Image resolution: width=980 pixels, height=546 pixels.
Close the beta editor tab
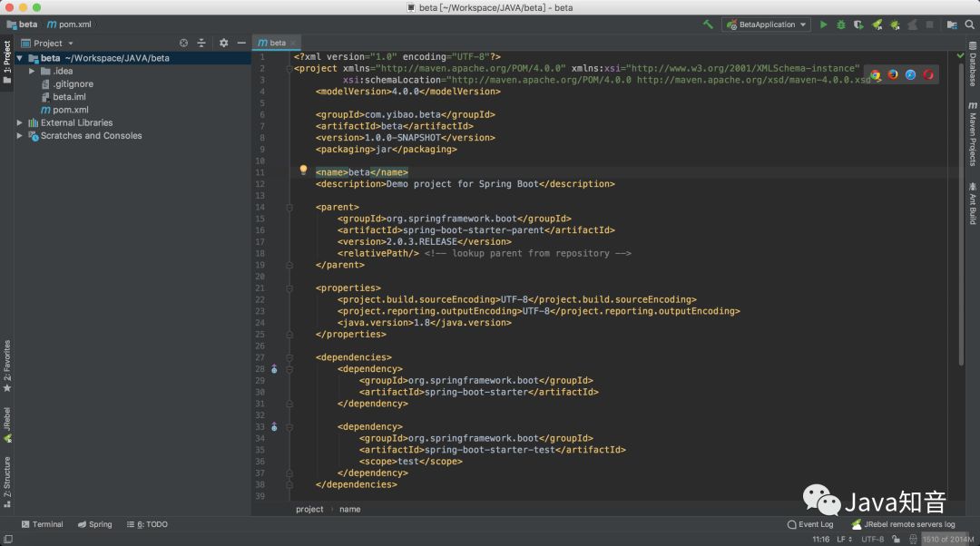point(293,44)
